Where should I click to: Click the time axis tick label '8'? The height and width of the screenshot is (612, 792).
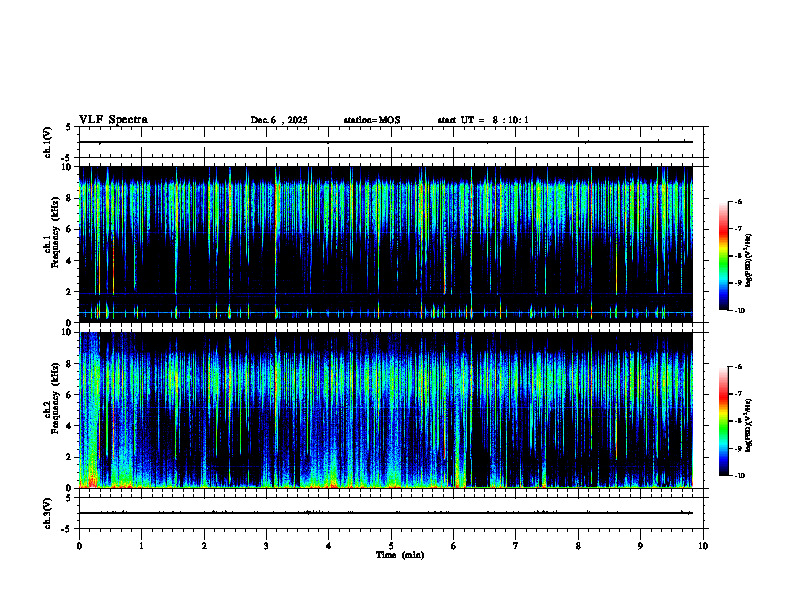pos(578,546)
